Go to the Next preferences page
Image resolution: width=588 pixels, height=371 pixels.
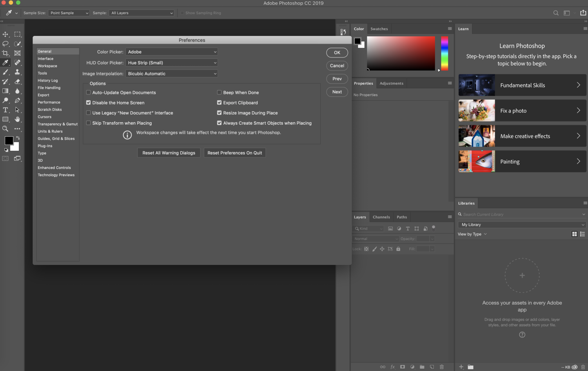[337, 92]
